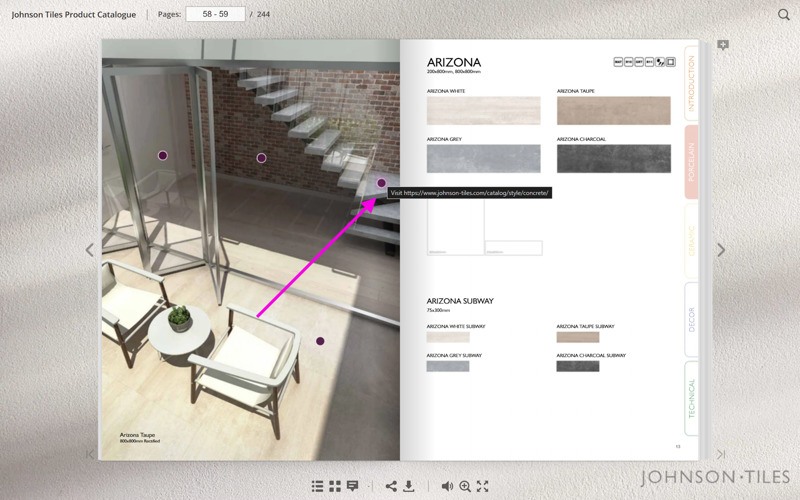Zoom in with magnifier plus icon
The image size is (800, 500).
(465, 486)
